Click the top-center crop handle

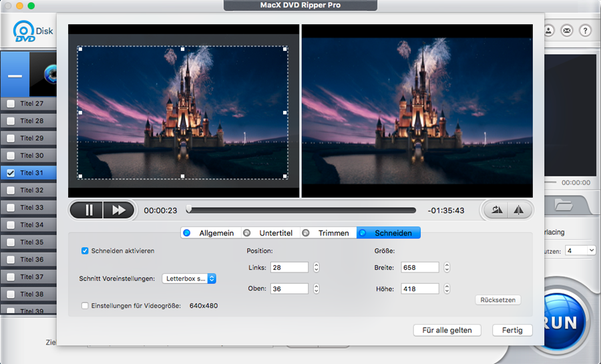pos(182,49)
